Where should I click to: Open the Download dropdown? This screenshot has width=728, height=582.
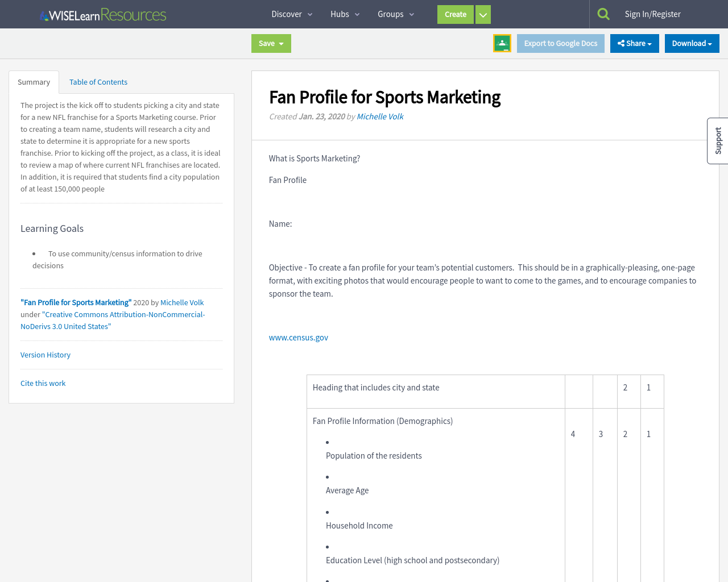coord(692,43)
